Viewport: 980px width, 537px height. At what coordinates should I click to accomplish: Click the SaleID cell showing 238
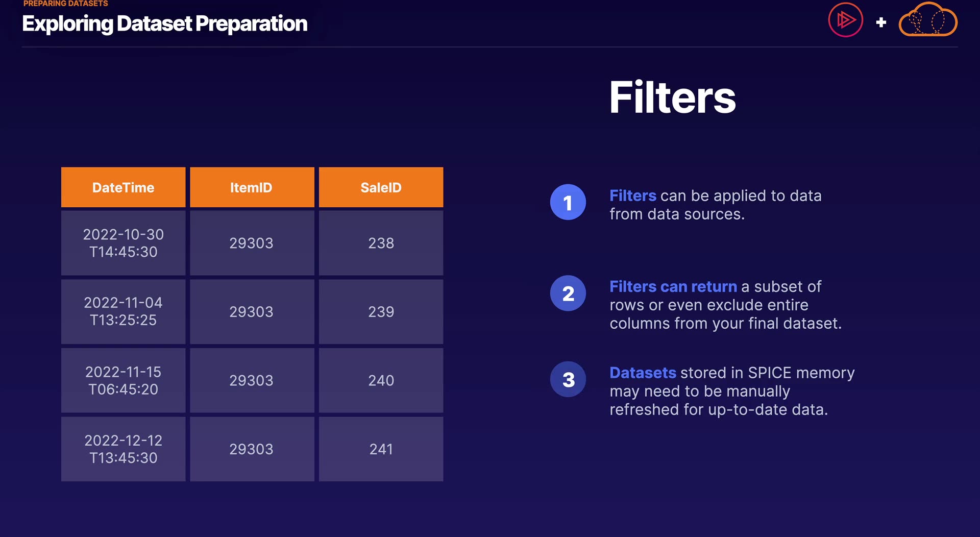coord(381,243)
